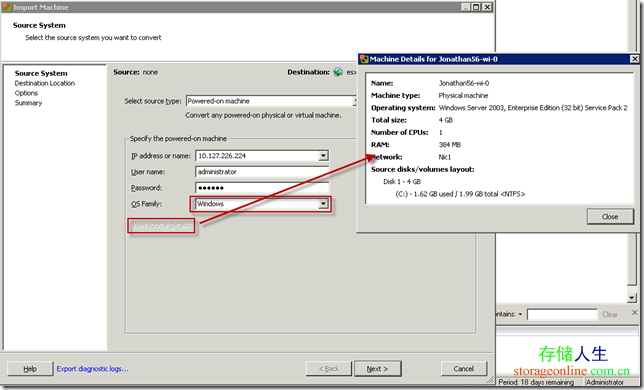Click the filter text box in background window
Screen dimensions: 644x390
(x=562, y=314)
